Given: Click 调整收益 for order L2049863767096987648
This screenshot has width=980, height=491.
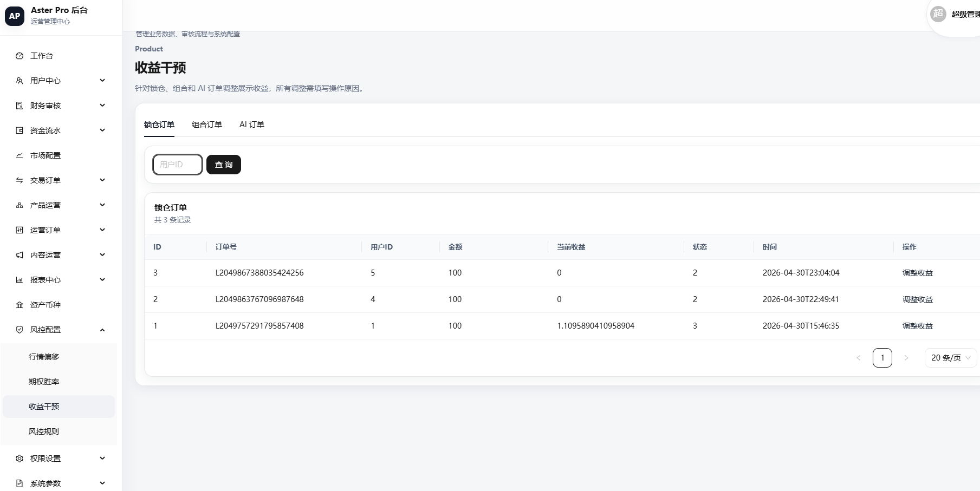Looking at the screenshot, I should [x=918, y=299].
